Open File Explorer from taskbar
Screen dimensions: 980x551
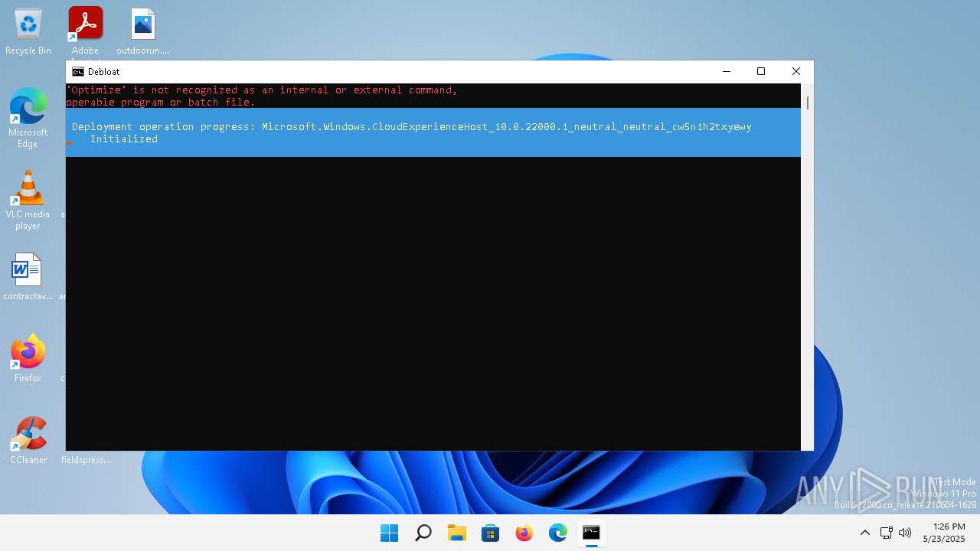pos(457,533)
